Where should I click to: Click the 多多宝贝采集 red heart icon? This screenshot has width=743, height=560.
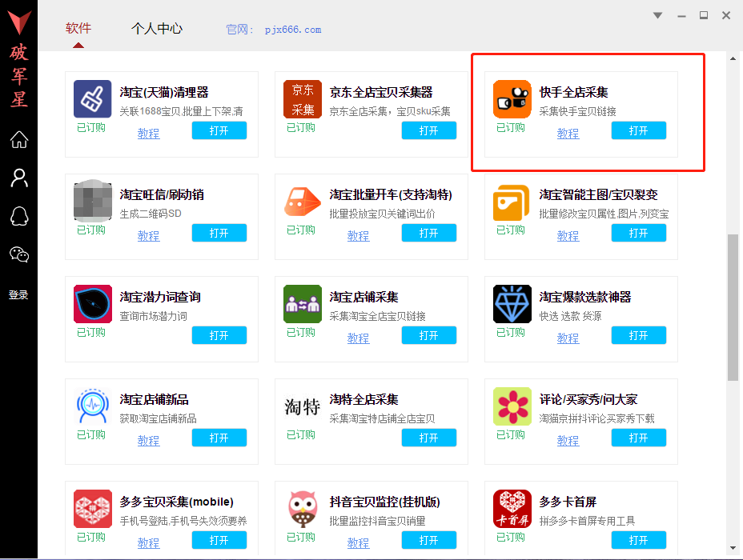click(92, 509)
